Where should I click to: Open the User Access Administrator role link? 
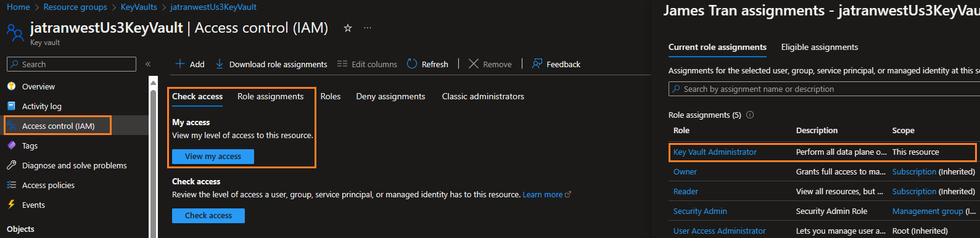(x=720, y=231)
